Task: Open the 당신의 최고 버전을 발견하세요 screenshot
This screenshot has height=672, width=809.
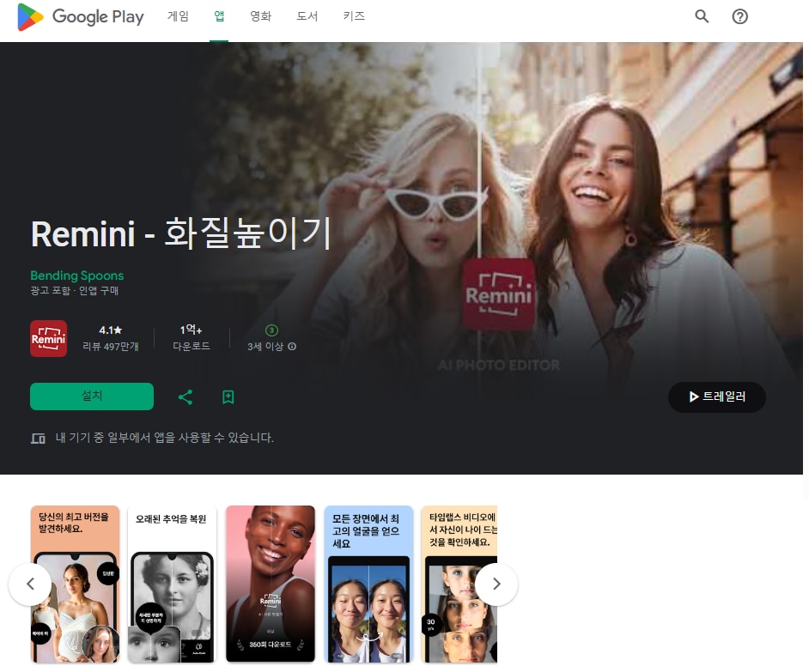Action: [75, 584]
